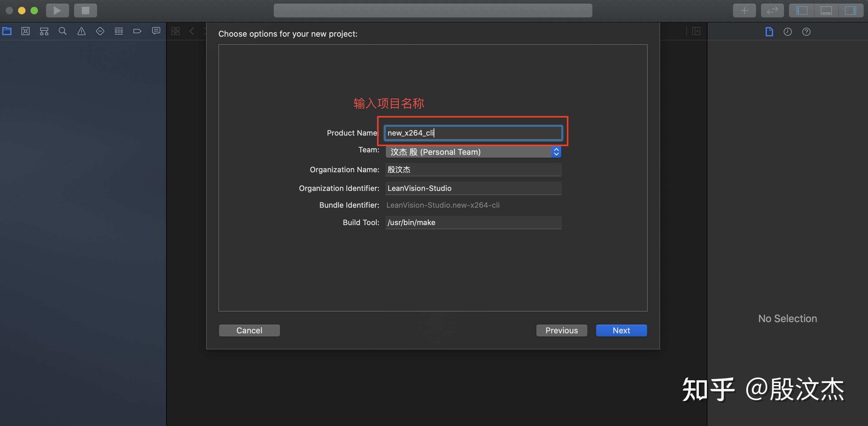Show the Breakpoint navigator icon

click(137, 31)
